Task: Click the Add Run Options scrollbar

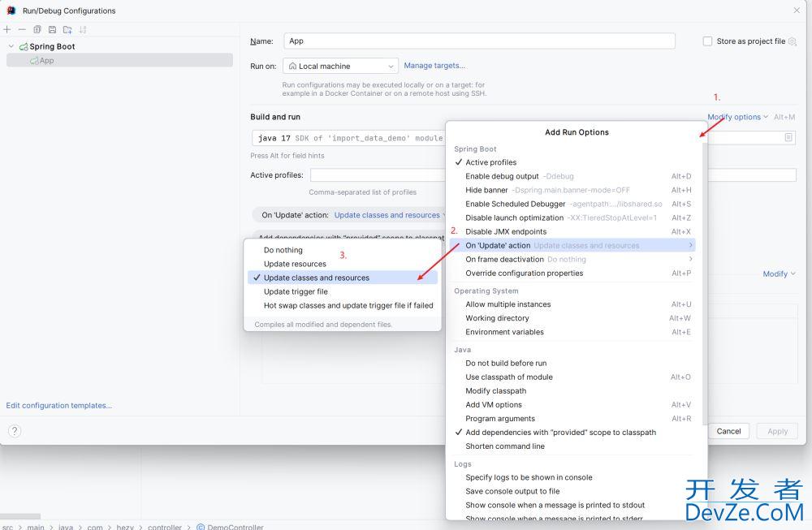Action: tap(704, 282)
